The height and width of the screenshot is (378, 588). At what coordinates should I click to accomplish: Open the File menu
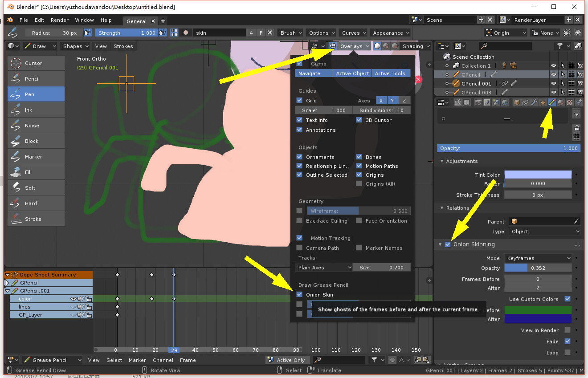click(x=24, y=20)
